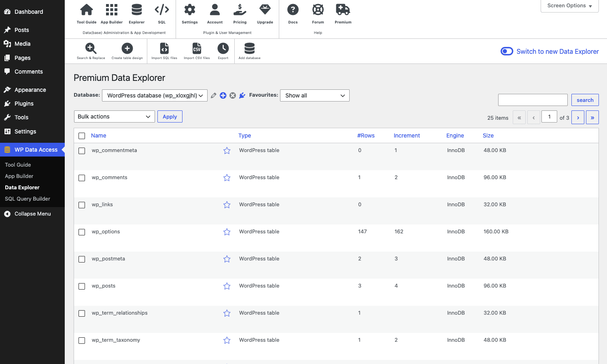Favourite the wp_options table star
The width and height of the screenshot is (607, 364).
[x=227, y=232]
